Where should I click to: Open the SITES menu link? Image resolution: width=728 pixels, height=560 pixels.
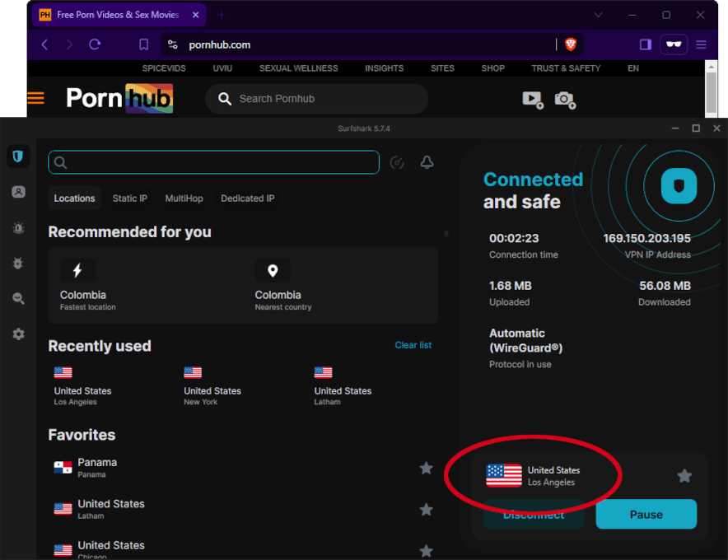[x=442, y=68]
